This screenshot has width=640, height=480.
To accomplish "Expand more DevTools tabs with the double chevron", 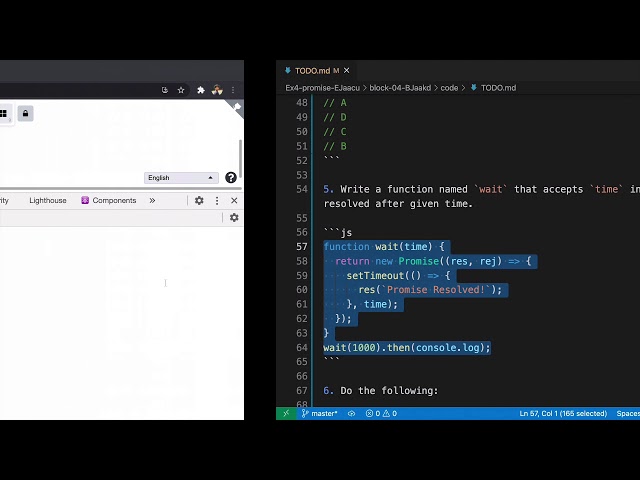I will tap(152, 200).
